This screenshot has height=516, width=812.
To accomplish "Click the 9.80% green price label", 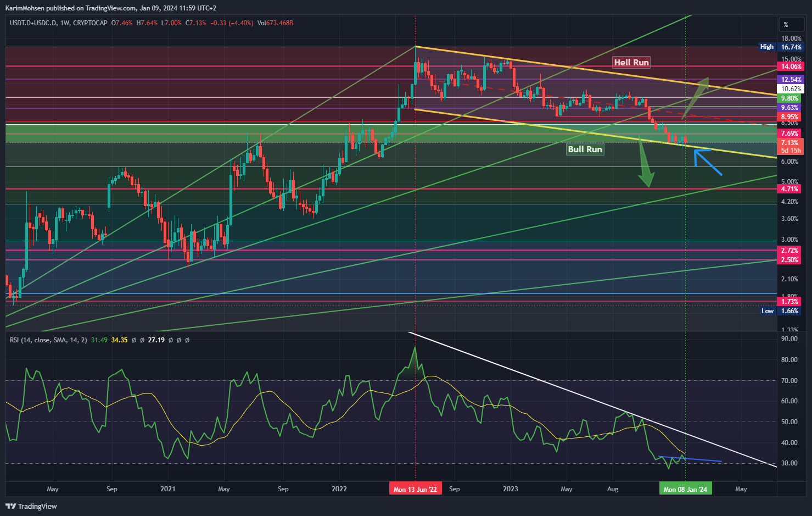I will click(789, 98).
